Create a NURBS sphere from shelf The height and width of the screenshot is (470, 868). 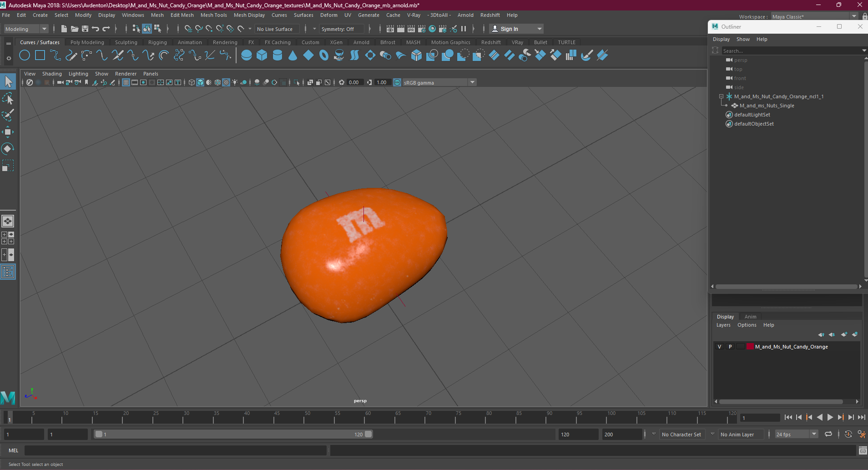tap(247, 56)
